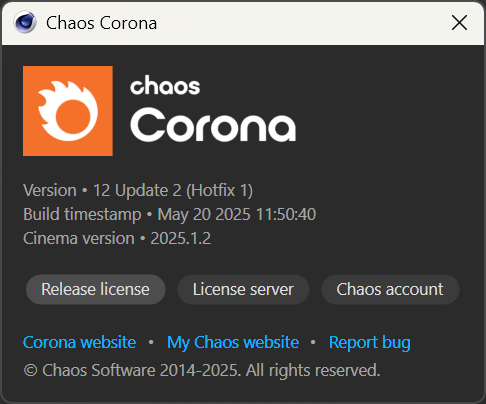Click the large 'Corona' wordmark

click(x=213, y=124)
